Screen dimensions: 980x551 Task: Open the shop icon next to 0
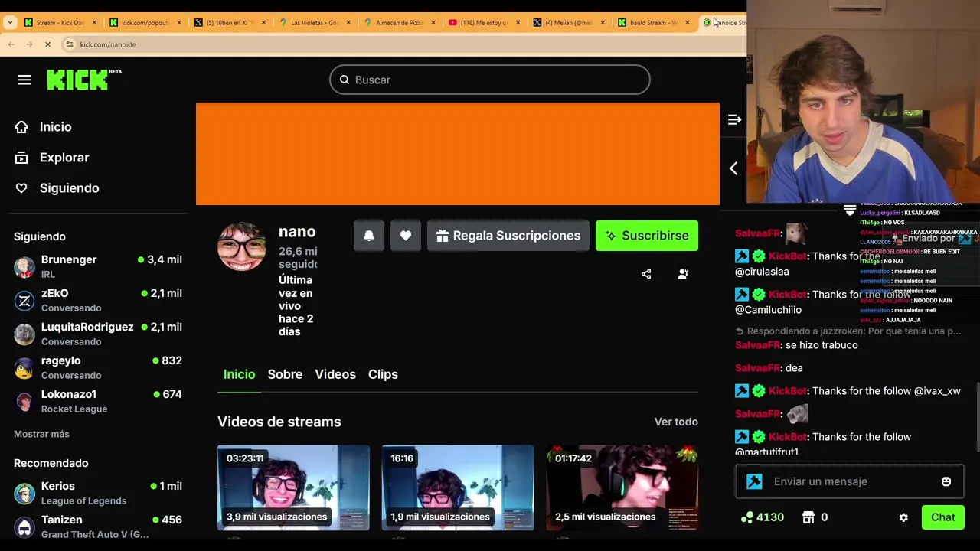[x=808, y=517]
